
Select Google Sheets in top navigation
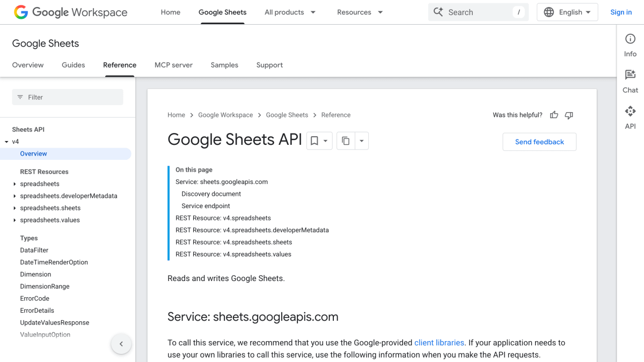223,12
